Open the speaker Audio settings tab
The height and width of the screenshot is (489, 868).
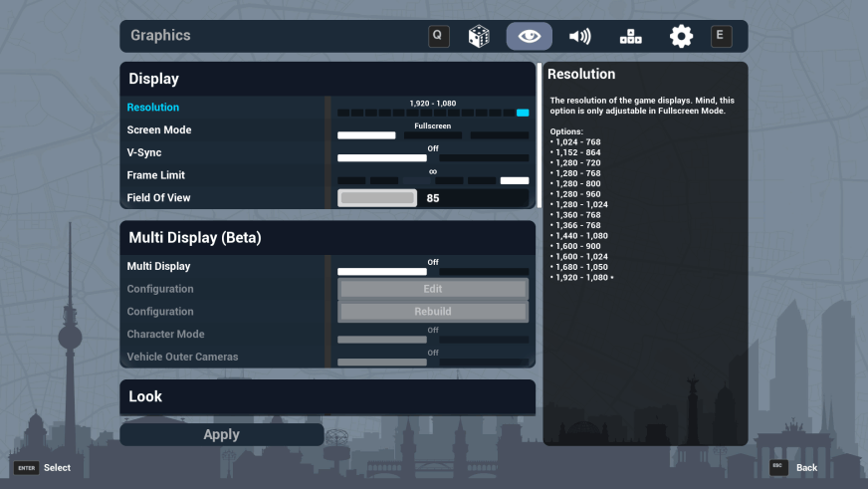579,37
